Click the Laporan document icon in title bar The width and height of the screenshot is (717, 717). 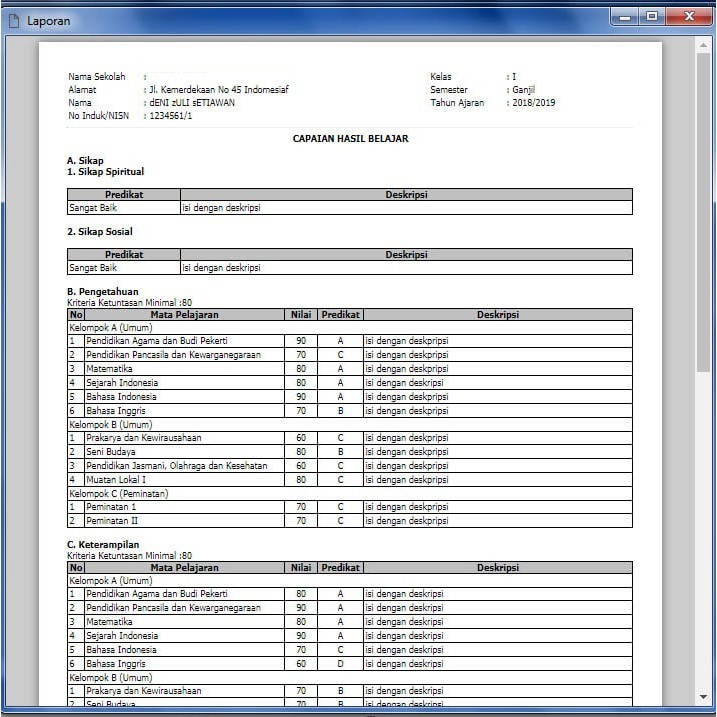(x=14, y=21)
